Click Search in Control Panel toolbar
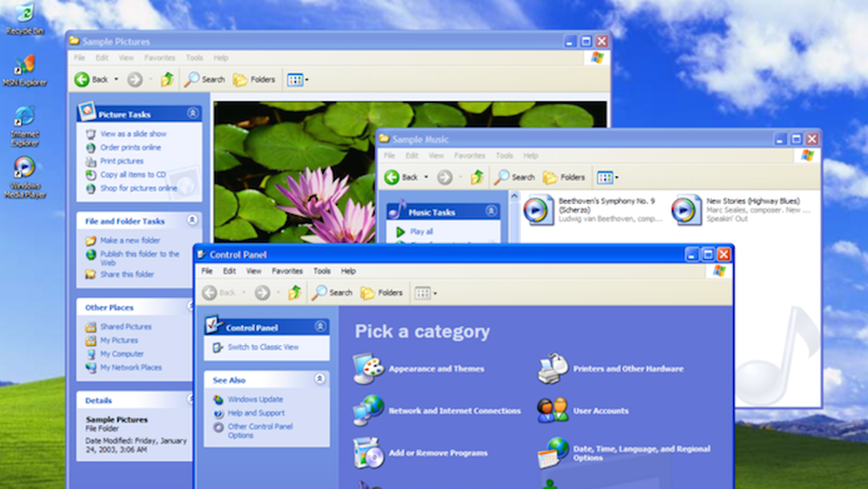The image size is (868, 489). [x=332, y=293]
